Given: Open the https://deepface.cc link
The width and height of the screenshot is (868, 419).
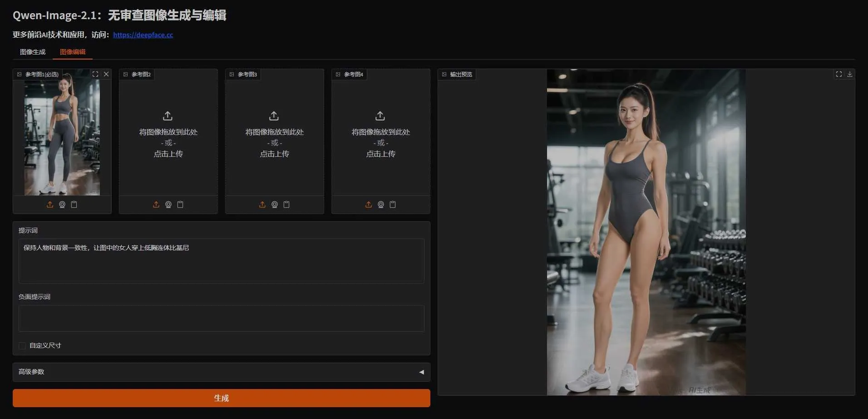Looking at the screenshot, I should coord(143,35).
